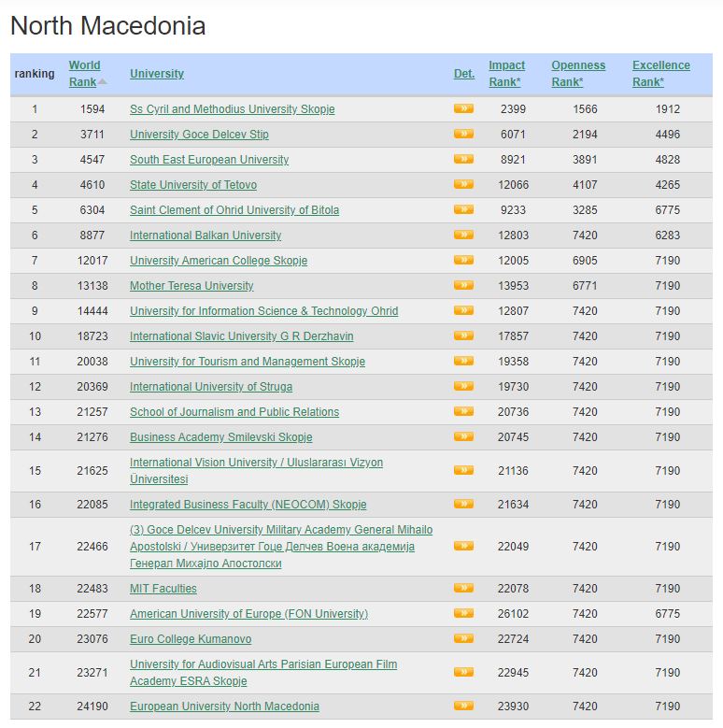
Task: Open American University of Europe (FON) link
Action: [x=248, y=614]
